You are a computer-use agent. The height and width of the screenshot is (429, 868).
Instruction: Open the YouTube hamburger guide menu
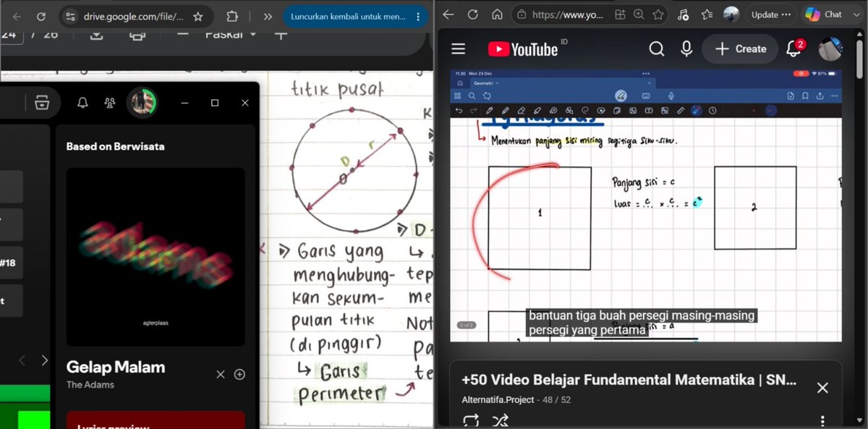pos(458,49)
